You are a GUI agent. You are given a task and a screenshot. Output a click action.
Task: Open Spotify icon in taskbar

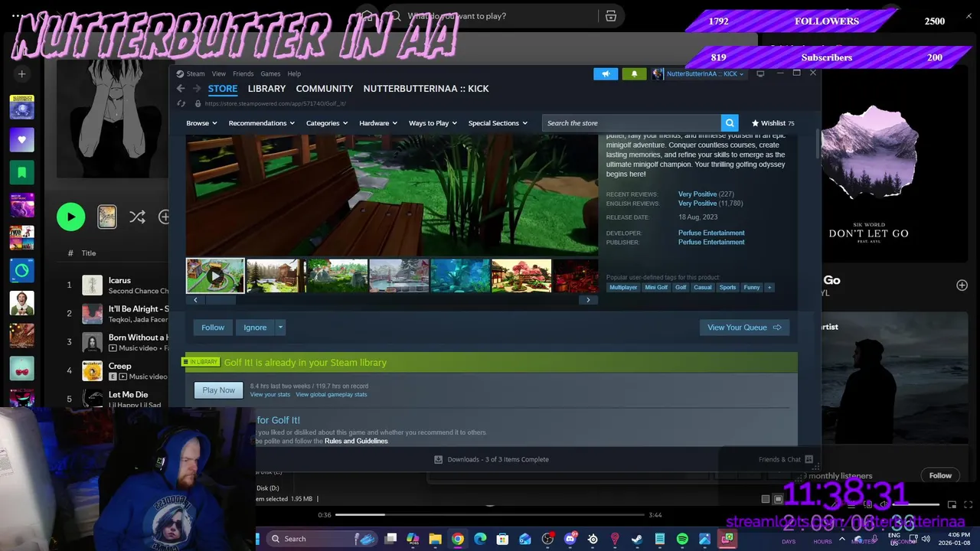coord(682,539)
